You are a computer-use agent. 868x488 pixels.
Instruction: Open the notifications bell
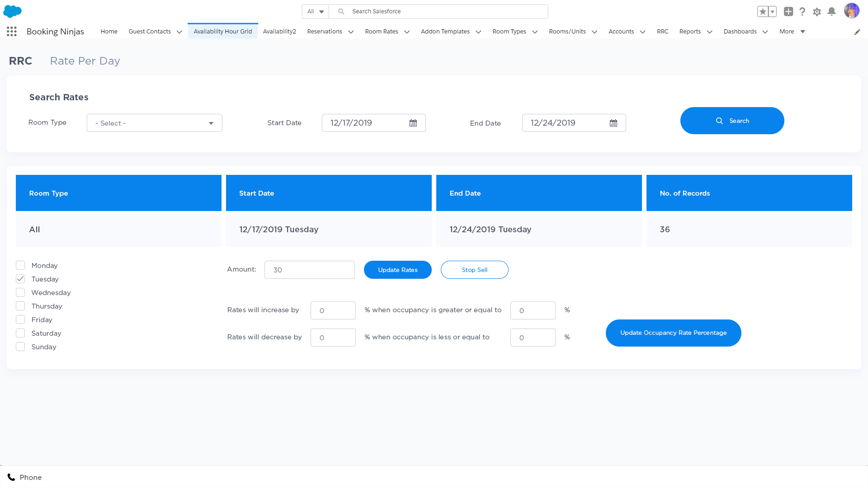pos(831,12)
